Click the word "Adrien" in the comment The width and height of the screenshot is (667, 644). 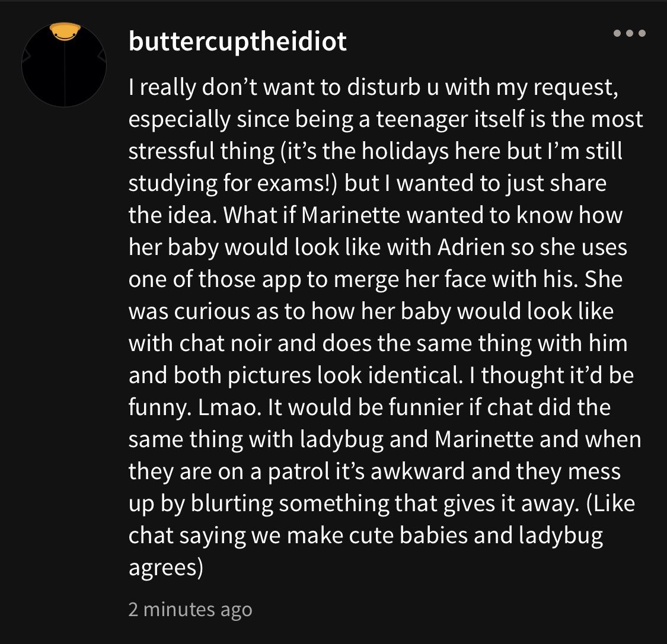(x=471, y=247)
